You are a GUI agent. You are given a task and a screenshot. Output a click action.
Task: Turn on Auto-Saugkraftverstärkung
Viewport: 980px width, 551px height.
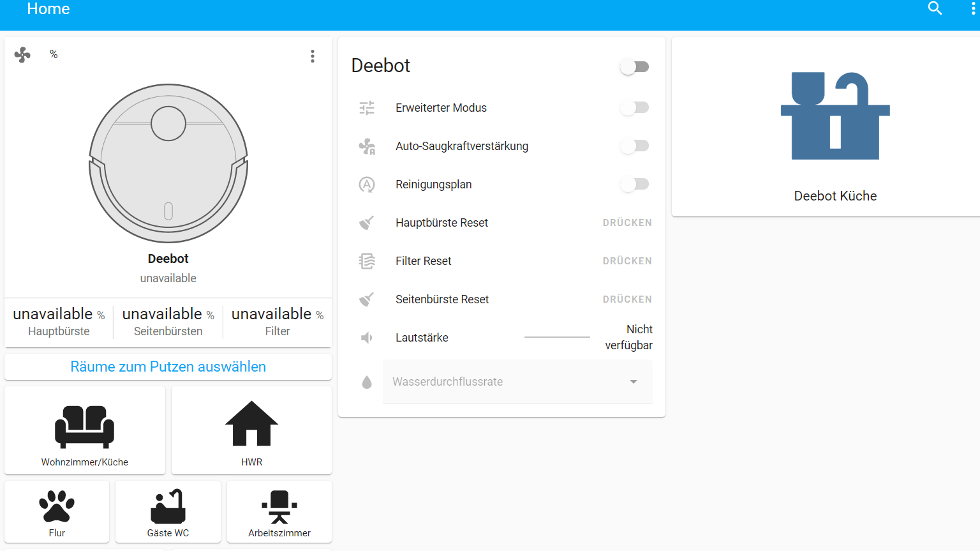click(x=634, y=146)
